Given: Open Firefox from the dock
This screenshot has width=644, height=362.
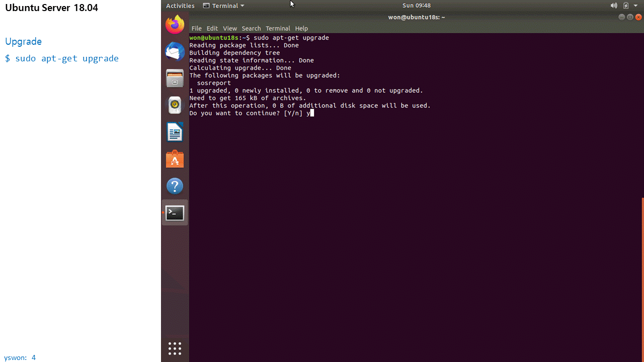Looking at the screenshot, I should [175, 25].
